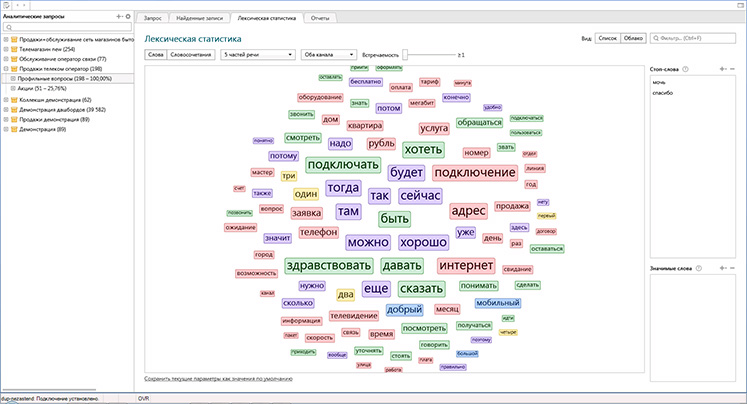The image size is (747, 404).
Task: Click the horizontal scrollbar under the queries tree
Action: (x=50, y=390)
